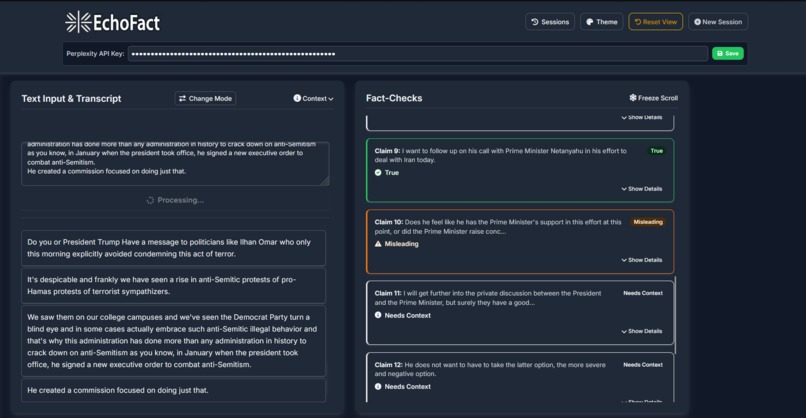806x418 pixels.
Task: Click the Claim 11 card text
Action: coord(487,298)
